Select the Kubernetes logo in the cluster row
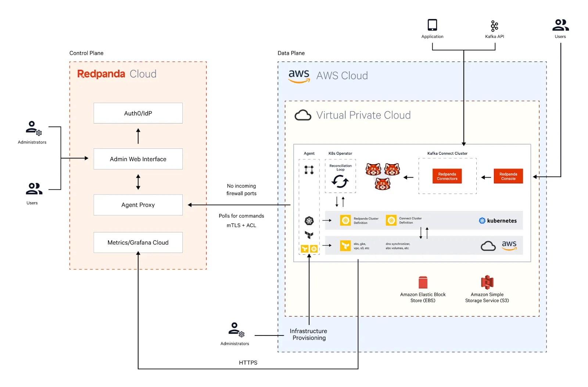This screenshot has height=387, width=588. (x=482, y=221)
